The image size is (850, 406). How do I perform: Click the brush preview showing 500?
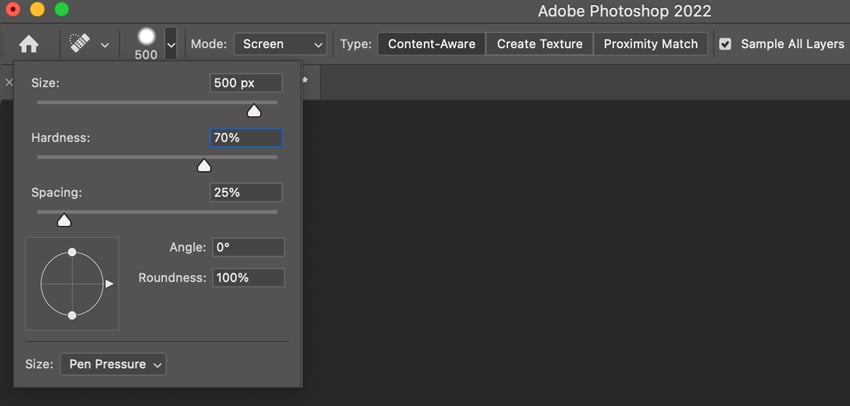click(x=146, y=44)
